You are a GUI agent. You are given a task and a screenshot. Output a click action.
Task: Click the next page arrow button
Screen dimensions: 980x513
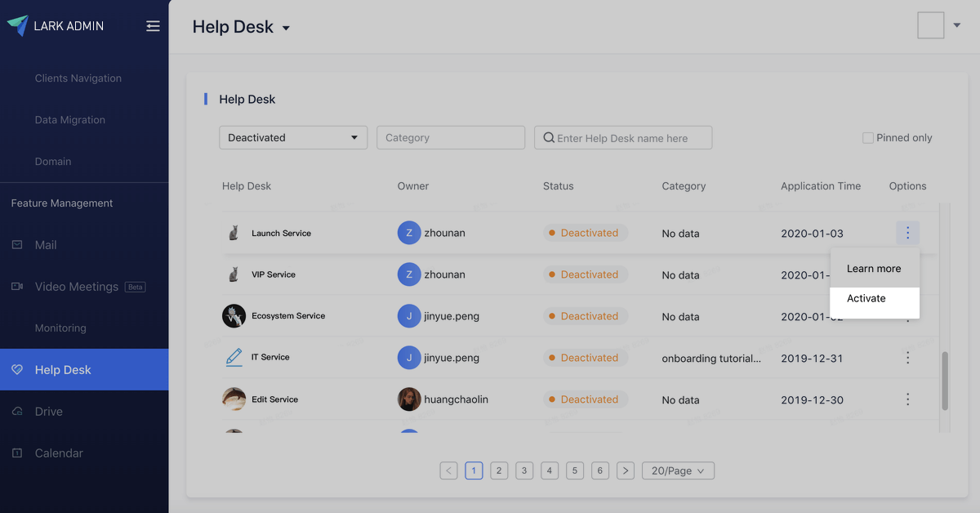tap(626, 471)
